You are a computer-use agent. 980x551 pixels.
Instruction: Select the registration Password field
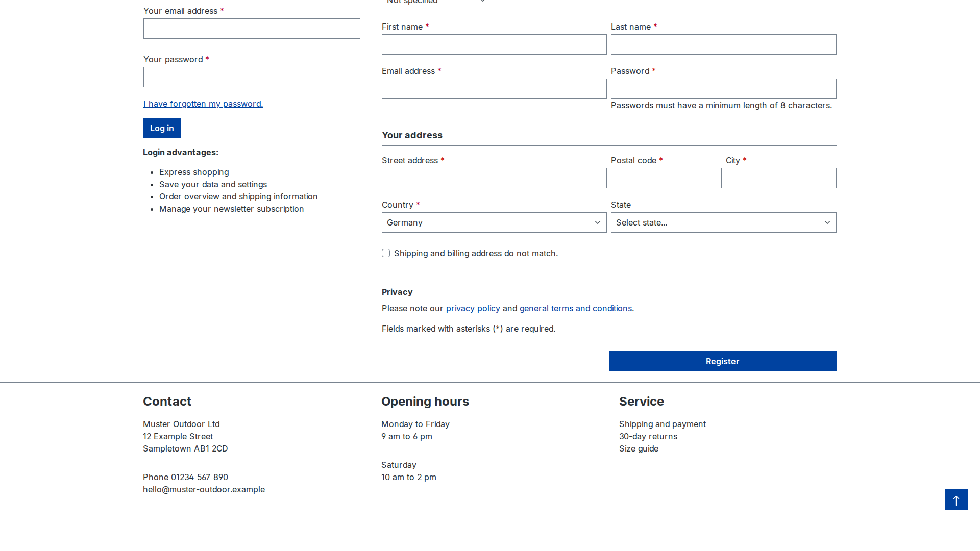(723, 89)
